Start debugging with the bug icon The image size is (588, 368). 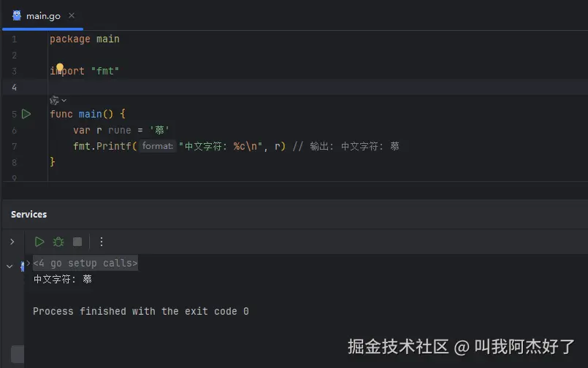tap(58, 242)
